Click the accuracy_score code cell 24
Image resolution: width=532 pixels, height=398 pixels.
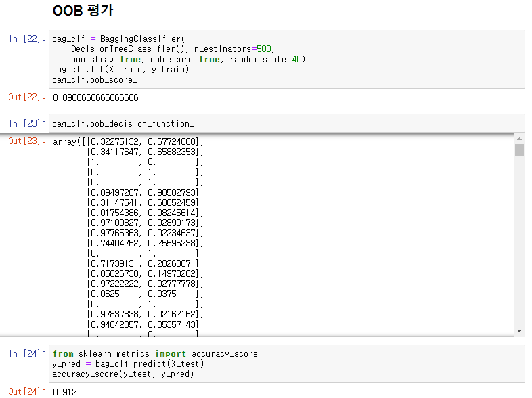click(x=287, y=363)
